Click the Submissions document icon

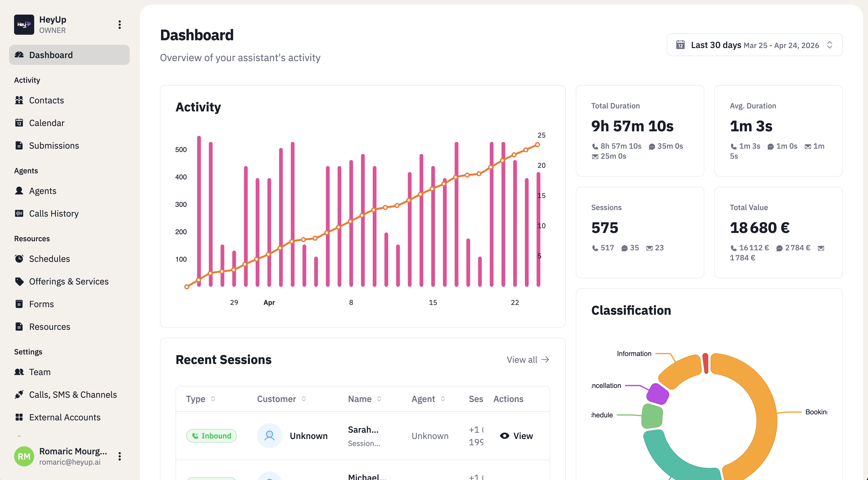(19, 145)
